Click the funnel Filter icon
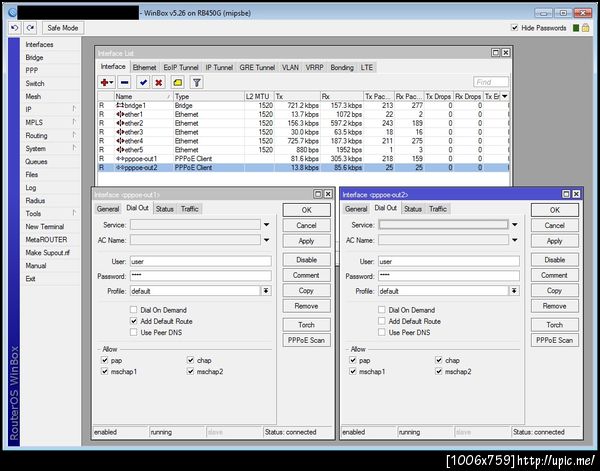The width and height of the screenshot is (600, 471). click(x=196, y=82)
